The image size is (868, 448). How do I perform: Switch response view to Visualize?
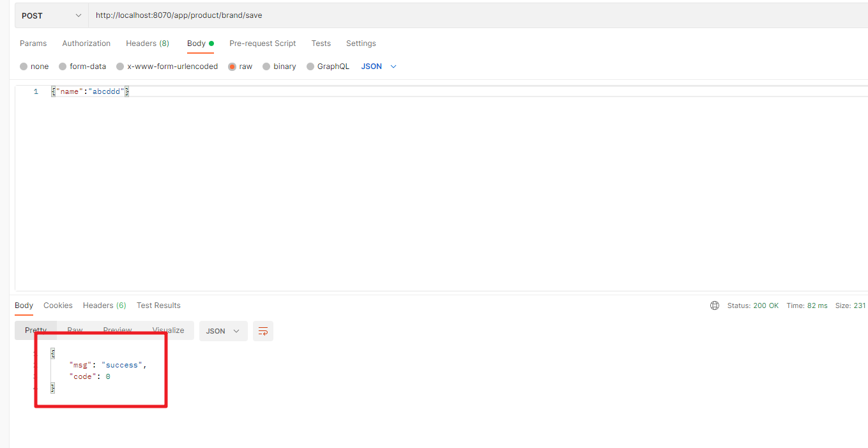(x=168, y=330)
